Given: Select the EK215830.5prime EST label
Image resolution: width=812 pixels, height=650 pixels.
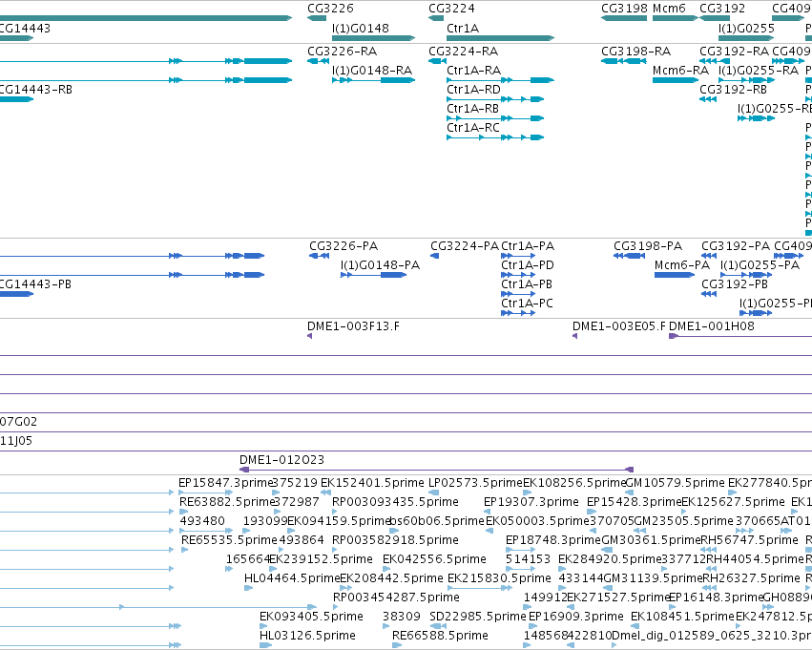Looking at the screenshot, I should pyautogui.click(x=499, y=577).
